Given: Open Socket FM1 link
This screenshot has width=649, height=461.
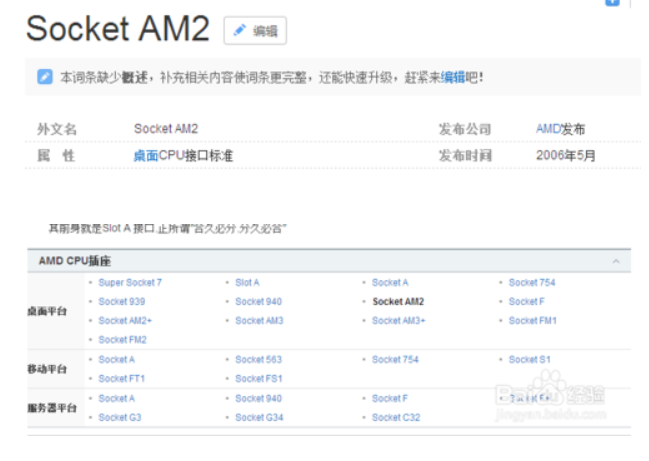Looking at the screenshot, I should pos(533,321).
